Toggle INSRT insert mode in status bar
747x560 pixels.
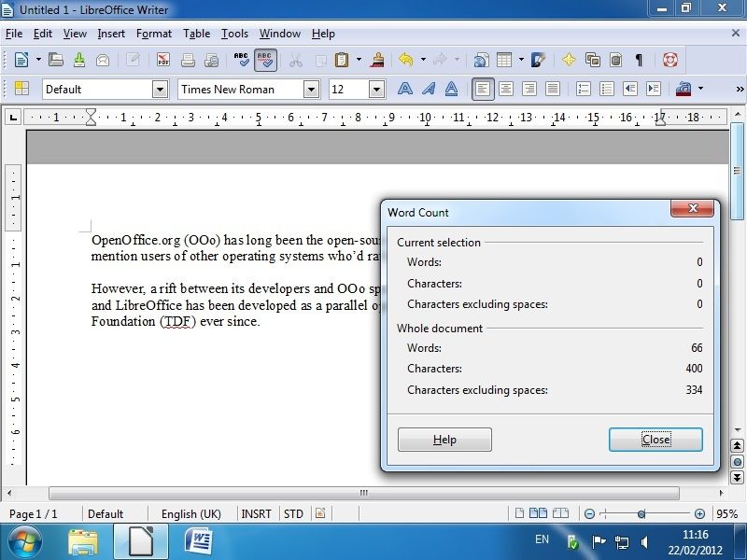(x=256, y=514)
